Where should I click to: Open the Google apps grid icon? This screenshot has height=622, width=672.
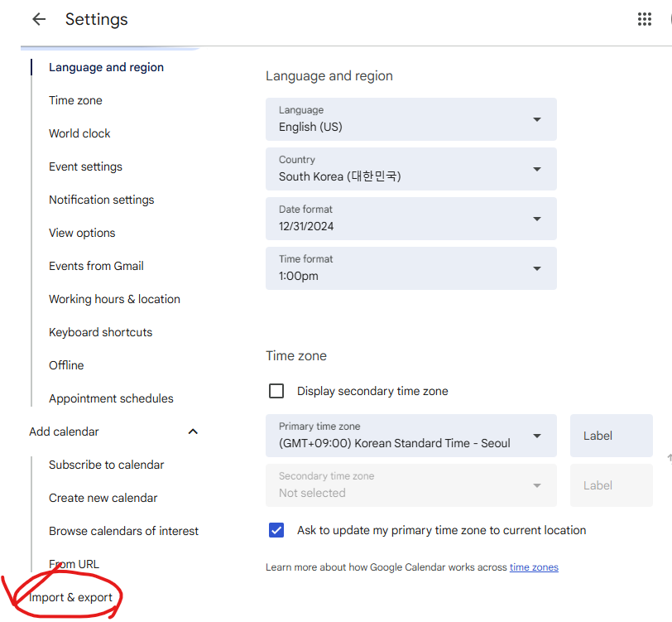click(x=644, y=19)
